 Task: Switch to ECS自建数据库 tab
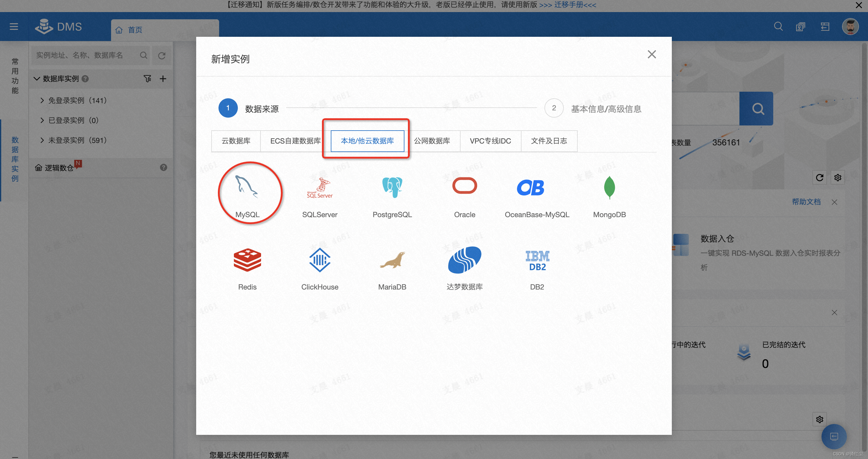295,141
